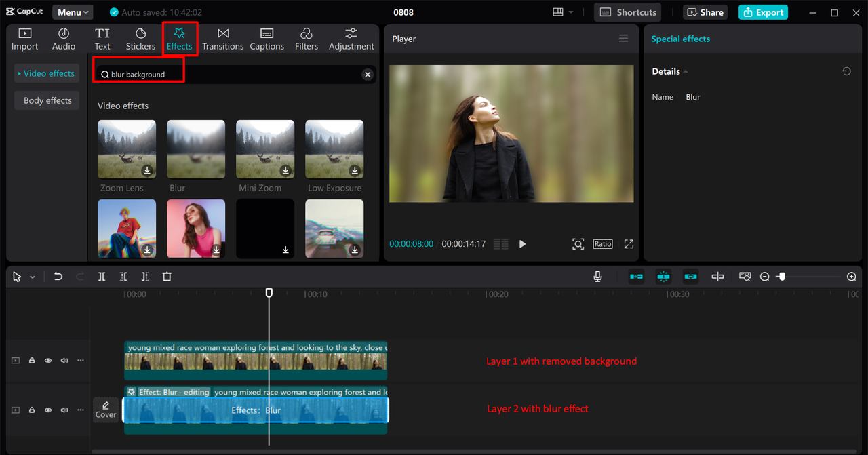Click the Effect: Blur - editing tag
Image resolution: width=868 pixels, height=455 pixels.
point(168,392)
